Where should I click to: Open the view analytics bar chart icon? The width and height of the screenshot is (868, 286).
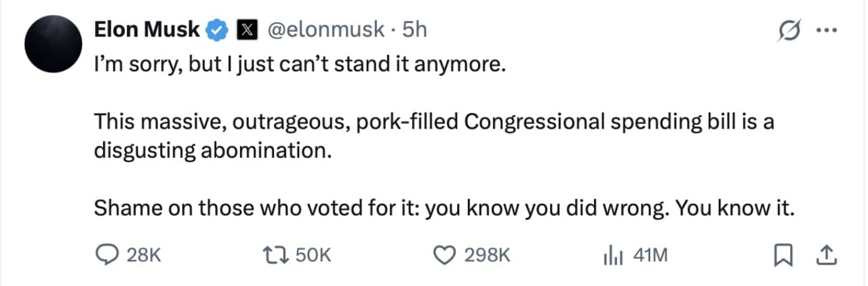coord(612,255)
